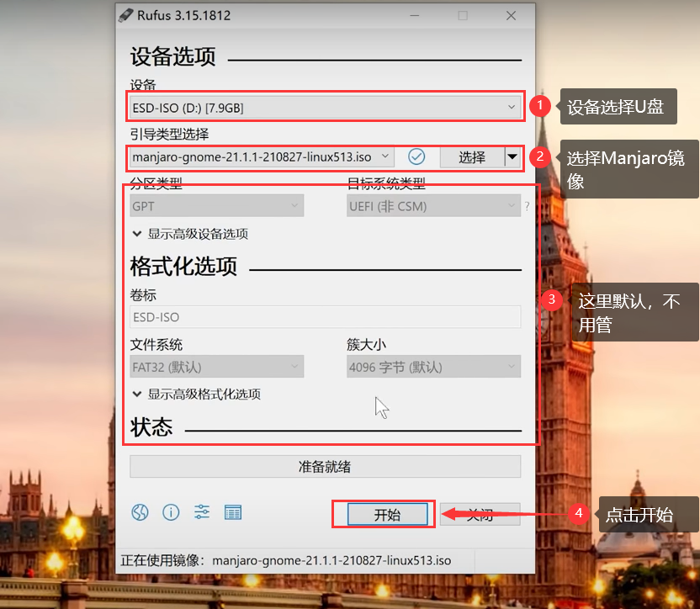This screenshot has height=609, width=700.
Task: Open the settings sliders icon
Action: coord(202,511)
